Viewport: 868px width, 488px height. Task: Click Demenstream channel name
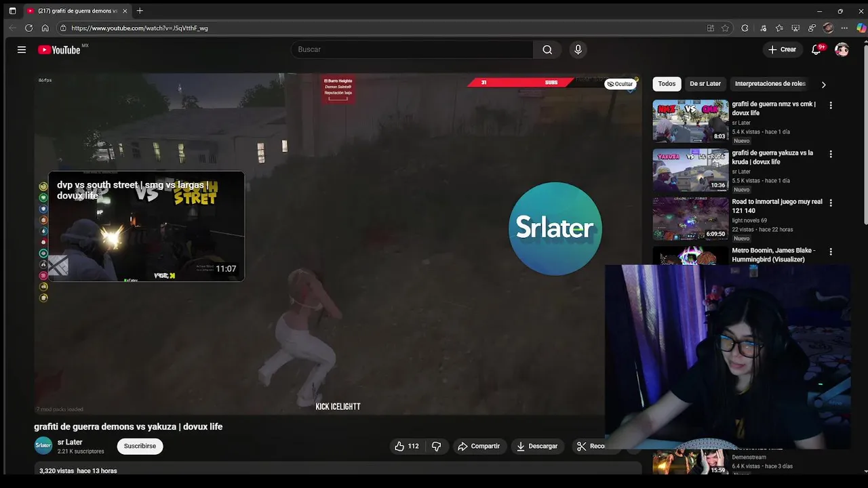click(x=749, y=457)
